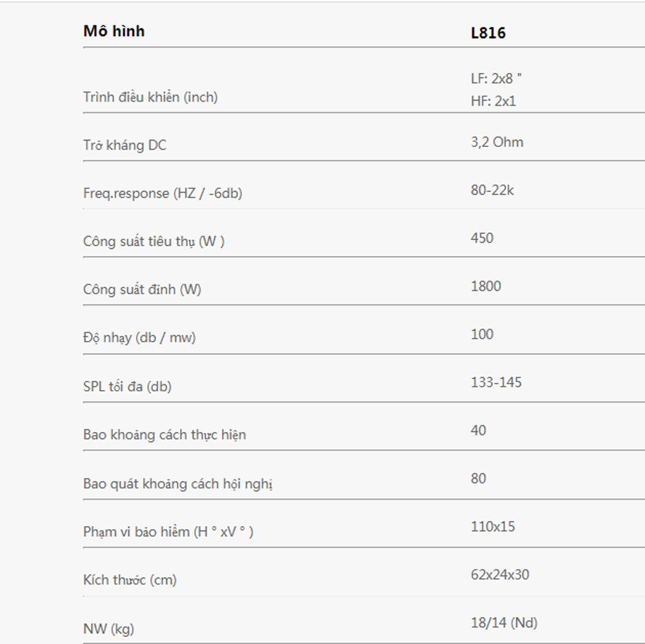Select the Công suất đỉnh (W) label
Screen dimensions: 645x644
143,289
